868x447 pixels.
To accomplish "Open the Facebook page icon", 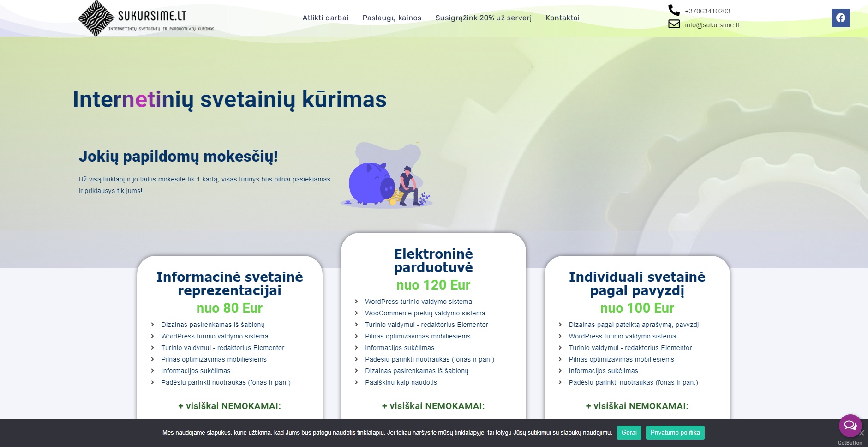I will coord(840,18).
